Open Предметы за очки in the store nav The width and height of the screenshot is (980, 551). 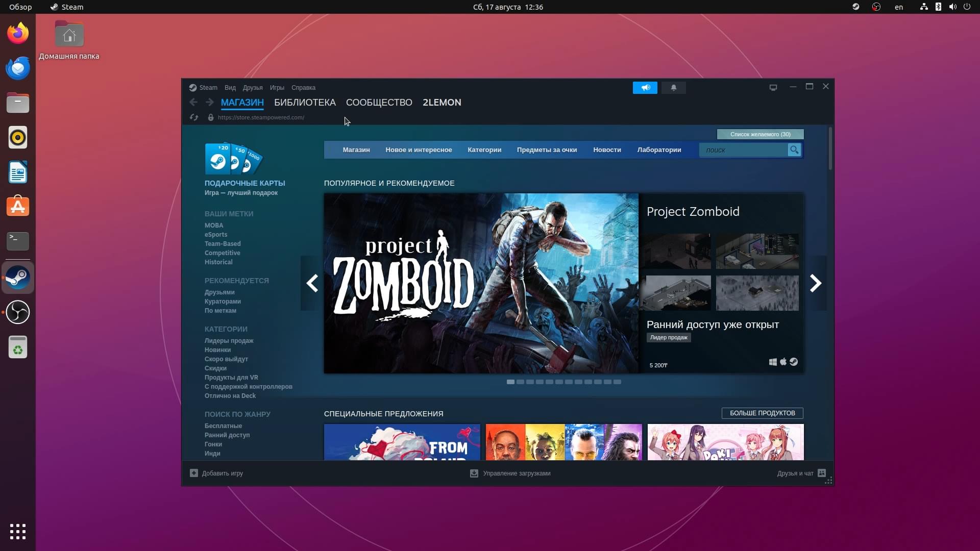547,150
